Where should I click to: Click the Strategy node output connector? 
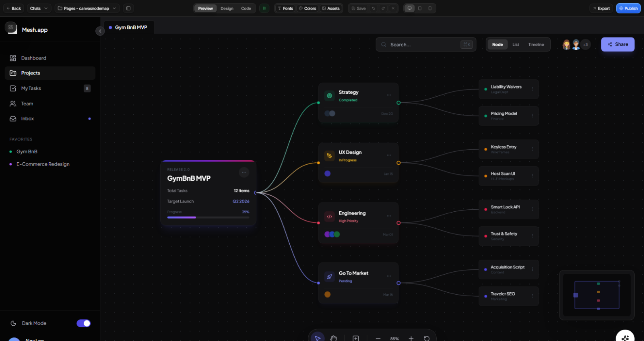point(398,103)
